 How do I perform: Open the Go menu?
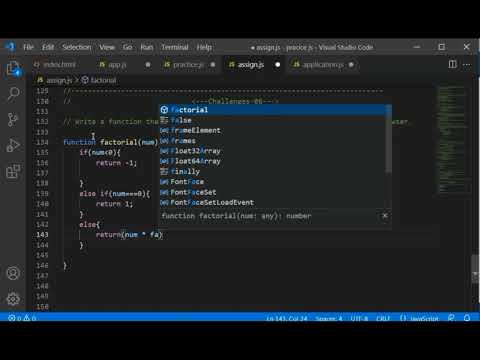[x=127, y=47]
